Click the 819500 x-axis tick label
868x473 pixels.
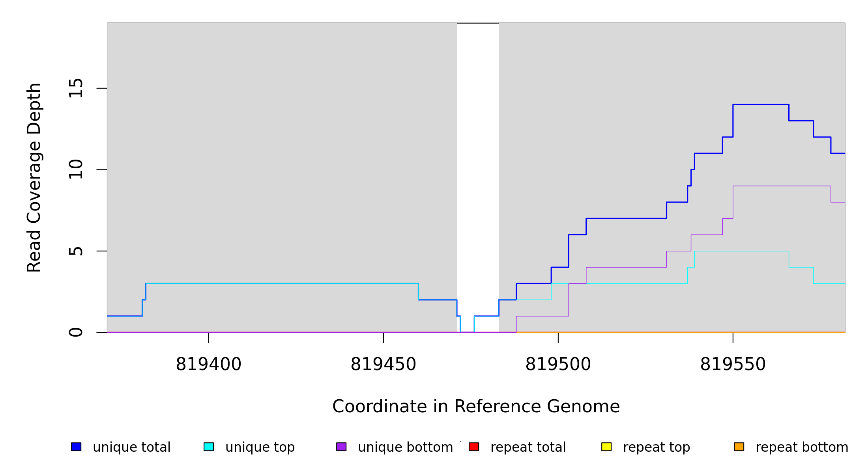click(x=558, y=365)
